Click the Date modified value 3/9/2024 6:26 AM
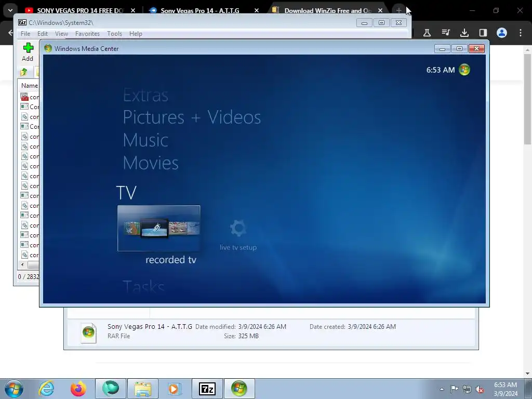This screenshot has width=532, height=399. pos(262,326)
